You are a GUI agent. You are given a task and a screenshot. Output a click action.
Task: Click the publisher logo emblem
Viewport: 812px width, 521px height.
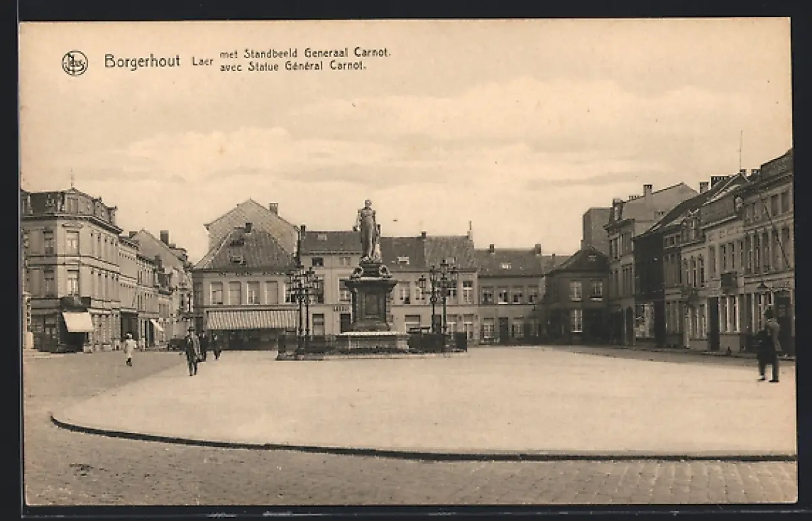pyautogui.click(x=74, y=63)
